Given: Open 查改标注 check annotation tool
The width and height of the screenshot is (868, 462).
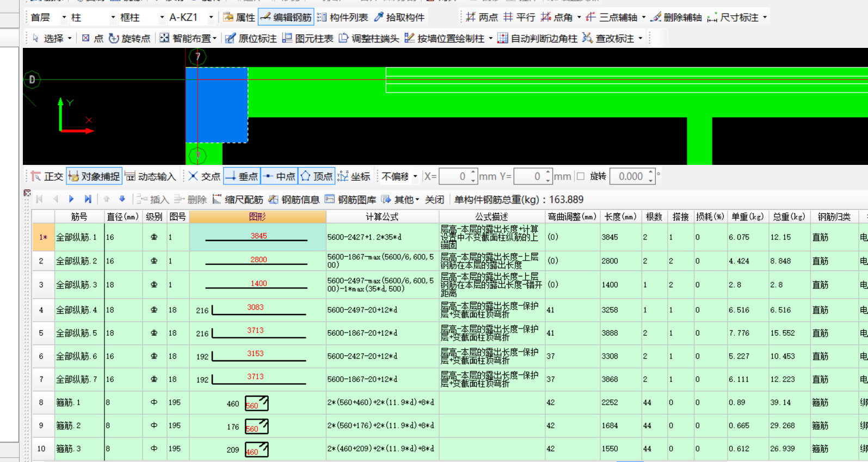Looking at the screenshot, I should 608,38.
